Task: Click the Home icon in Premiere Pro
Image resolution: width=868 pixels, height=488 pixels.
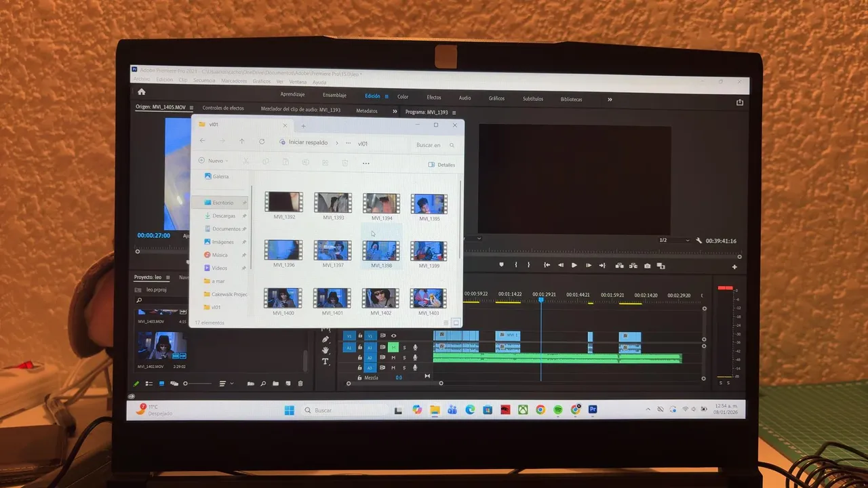Action: pyautogui.click(x=141, y=91)
